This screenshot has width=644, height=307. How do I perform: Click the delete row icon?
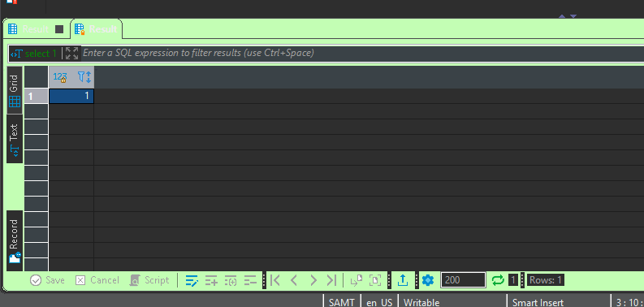coord(250,281)
